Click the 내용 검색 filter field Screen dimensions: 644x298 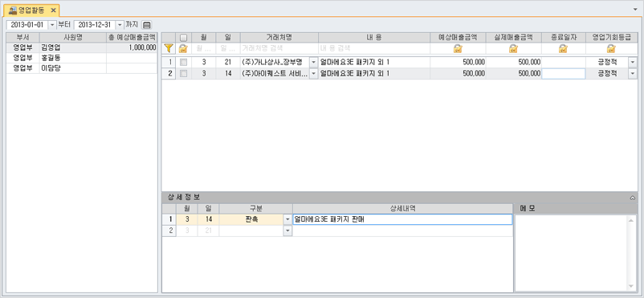point(374,49)
